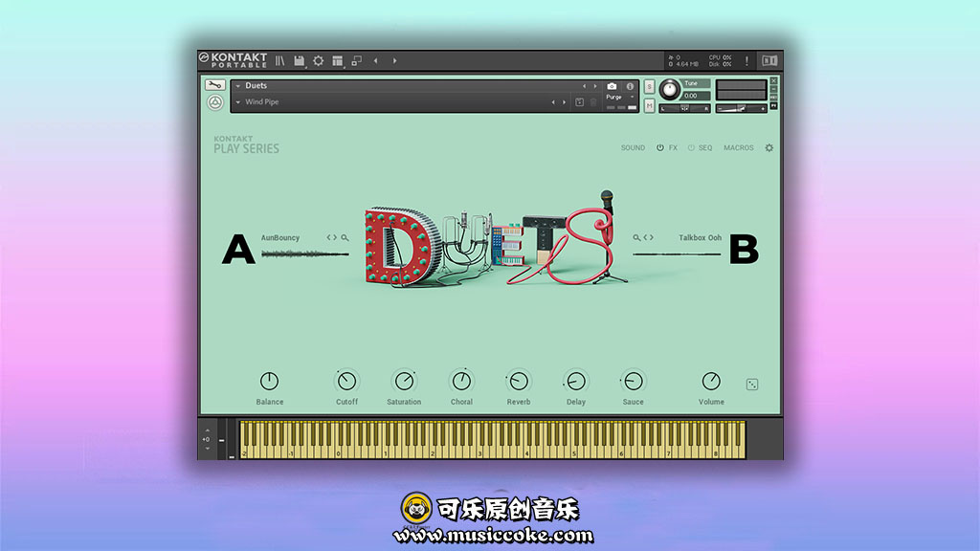Click the exclamation panic icon
Image resolution: width=980 pixels, height=551 pixels.
(x=746, y=60)
